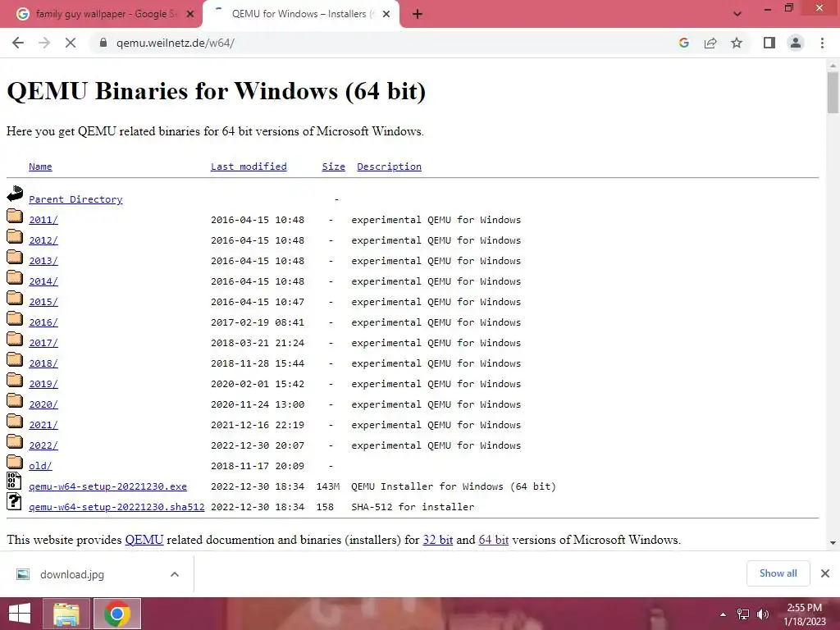This screenshot has height=630, width=840.
Task: Open the 2017/ directory link
Action: (x=43, y=343)
